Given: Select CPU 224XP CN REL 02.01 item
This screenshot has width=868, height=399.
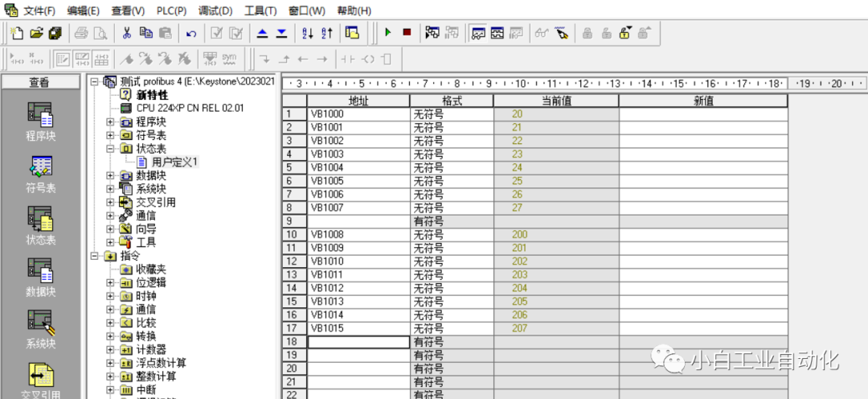Looking at the screenshot, I should click(190, 108).
